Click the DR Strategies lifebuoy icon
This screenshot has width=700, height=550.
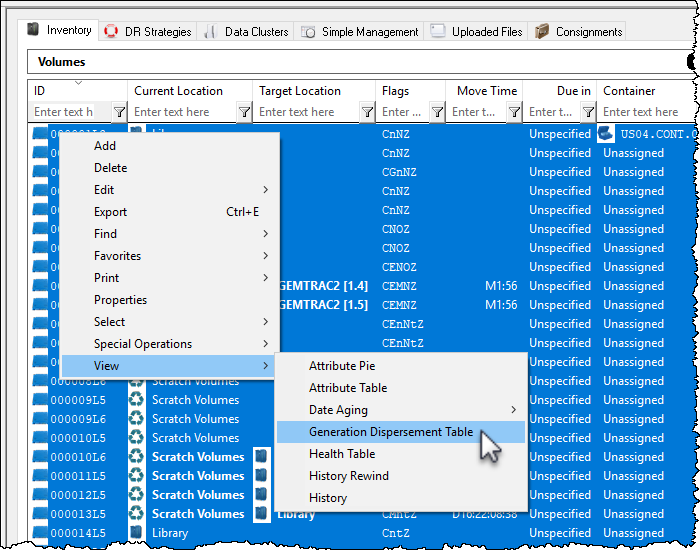coord(111,31)
